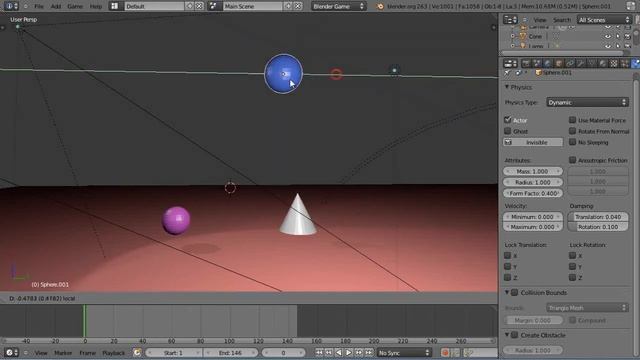This screenshot has width=640, height=360.
Task: Lock Rotation on Z axis
Action: click(572, 278)
